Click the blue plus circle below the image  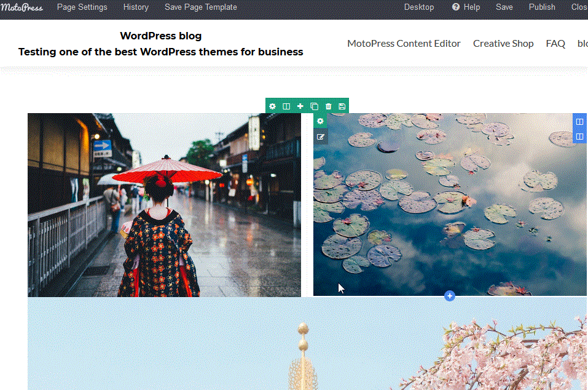pos(450,296)
